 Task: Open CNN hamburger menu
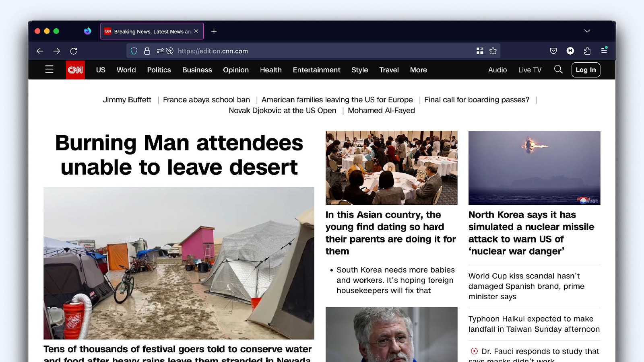(x=49, y=70)
